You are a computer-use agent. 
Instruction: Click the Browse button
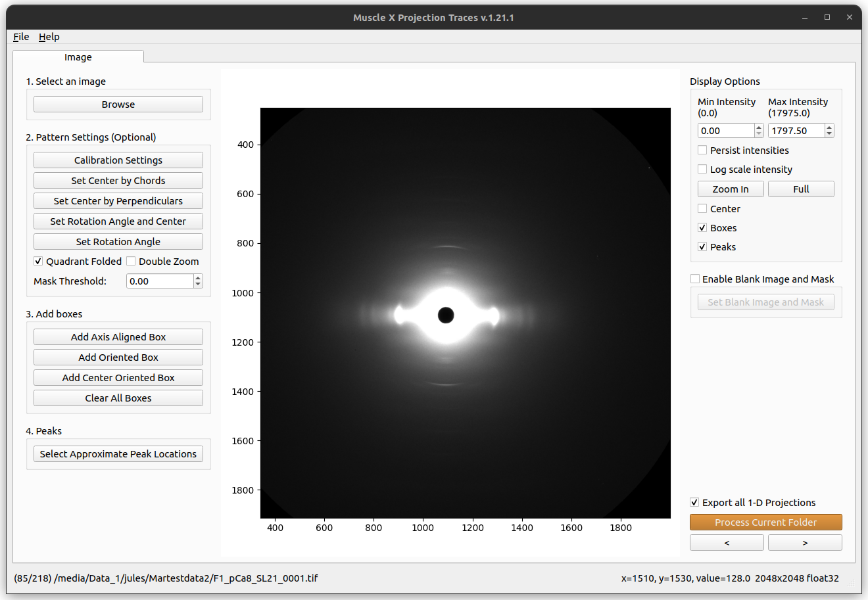118,104
